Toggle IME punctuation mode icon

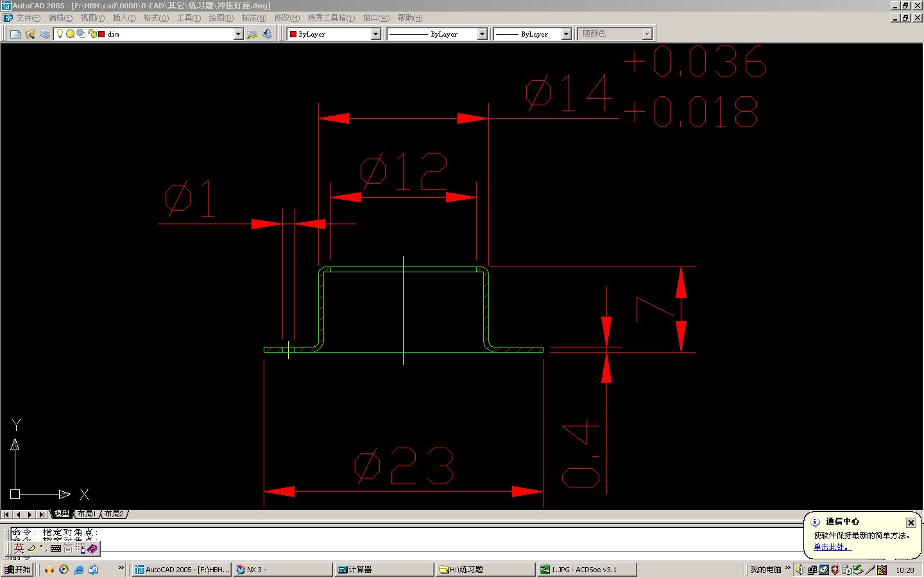coord(43,548)
